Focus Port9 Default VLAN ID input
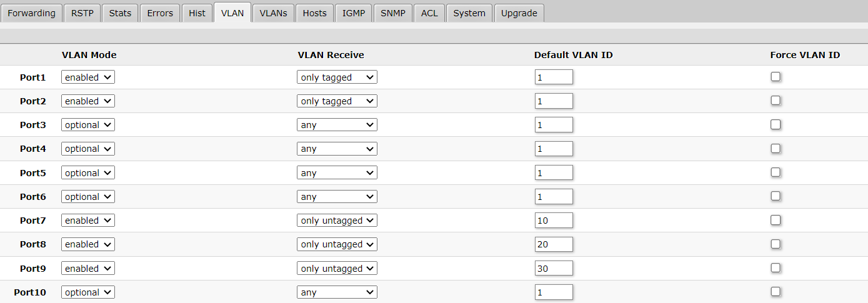This screenshot has width=868, height=303. (554, 269)
